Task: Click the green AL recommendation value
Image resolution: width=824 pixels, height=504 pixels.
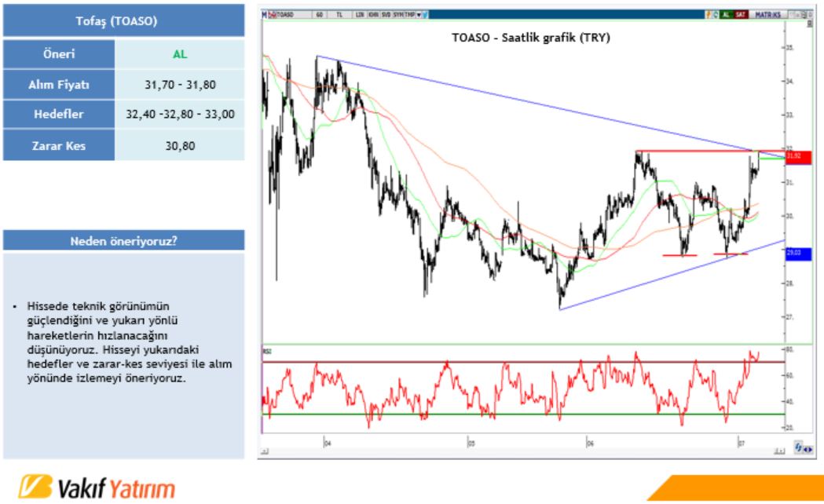Action: (180, 54)
